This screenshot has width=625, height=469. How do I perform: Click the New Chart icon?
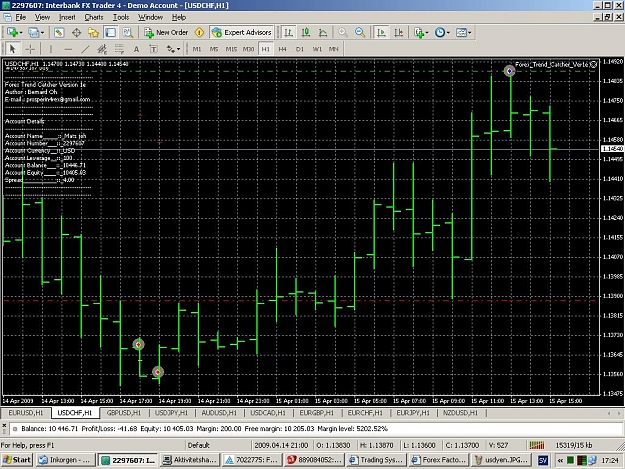[x=12, y=33]
